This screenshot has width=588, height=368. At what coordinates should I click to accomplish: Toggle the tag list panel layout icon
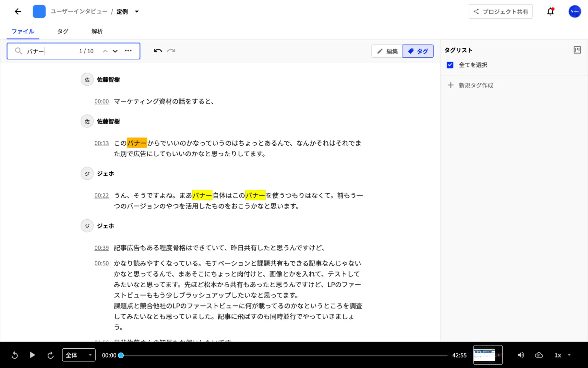577,50
